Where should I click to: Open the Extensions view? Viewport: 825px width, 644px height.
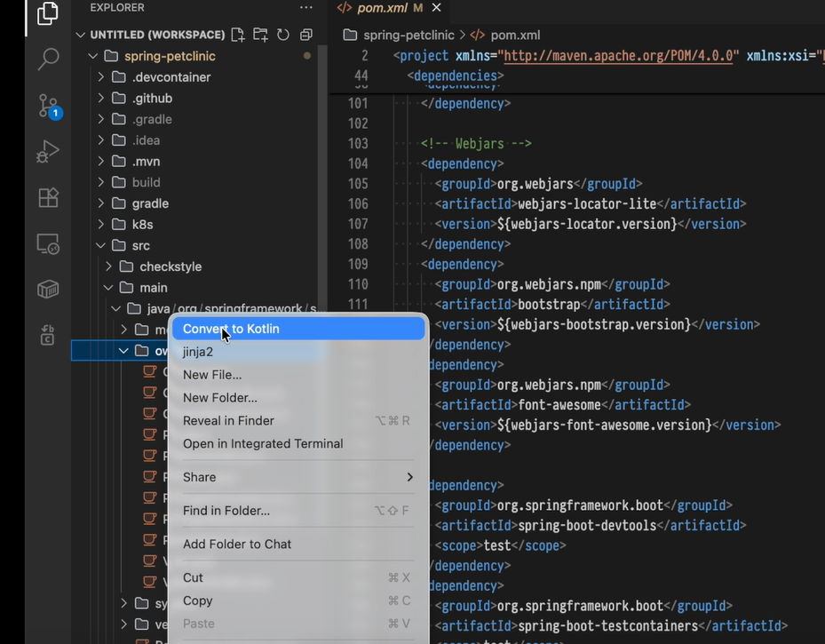pyautogui.click(x=48, y=198)
